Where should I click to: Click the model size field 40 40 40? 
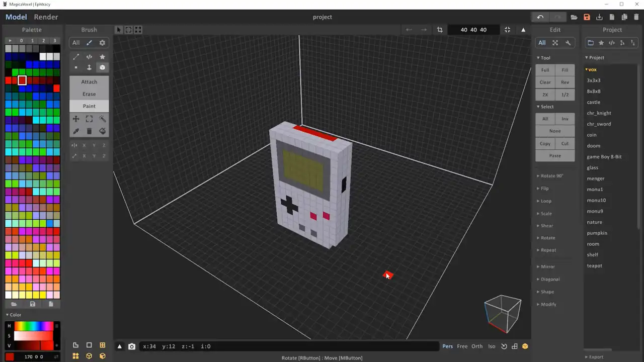(473, 30)
